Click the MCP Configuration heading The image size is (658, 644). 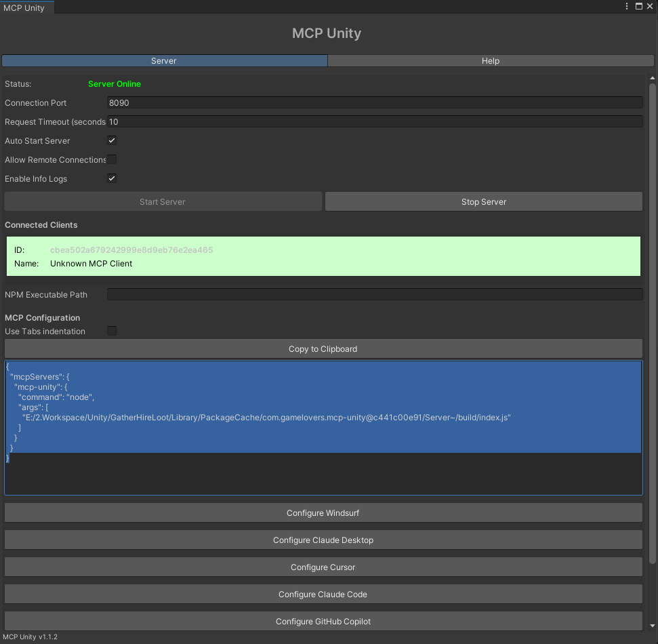43,318
